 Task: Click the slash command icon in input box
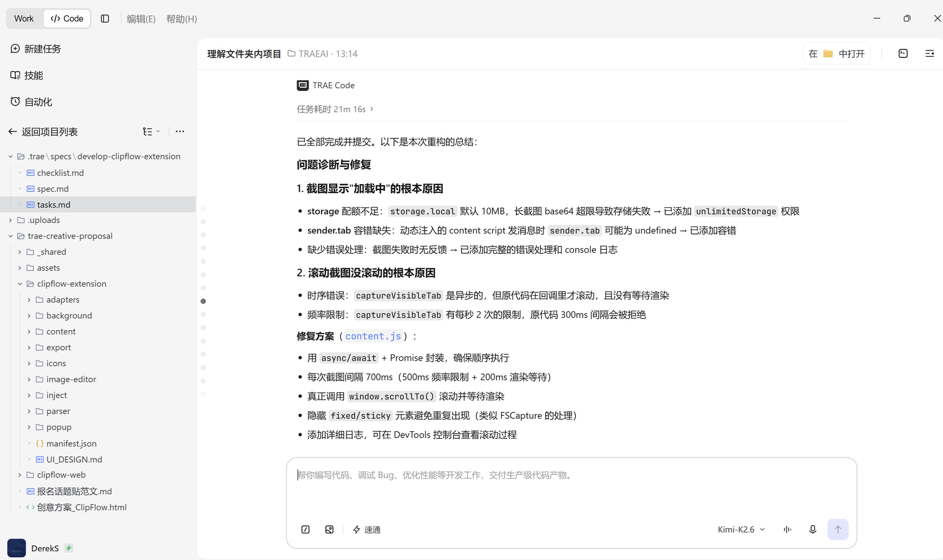(x=305, y=530)
